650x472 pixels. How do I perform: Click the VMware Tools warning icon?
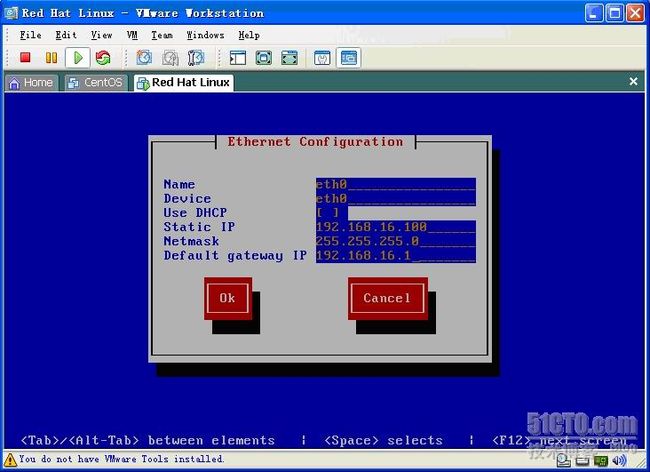tap(10, 460)
